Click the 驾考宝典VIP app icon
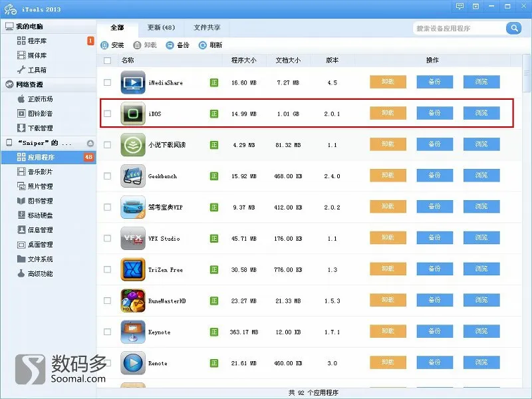This screenshot has height=399, width=532. (x=133, y=207)
